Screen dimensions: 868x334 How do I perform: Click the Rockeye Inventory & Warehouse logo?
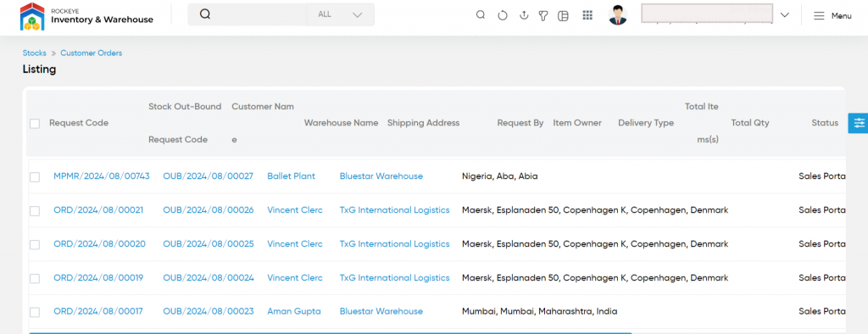tap(87, 16)
